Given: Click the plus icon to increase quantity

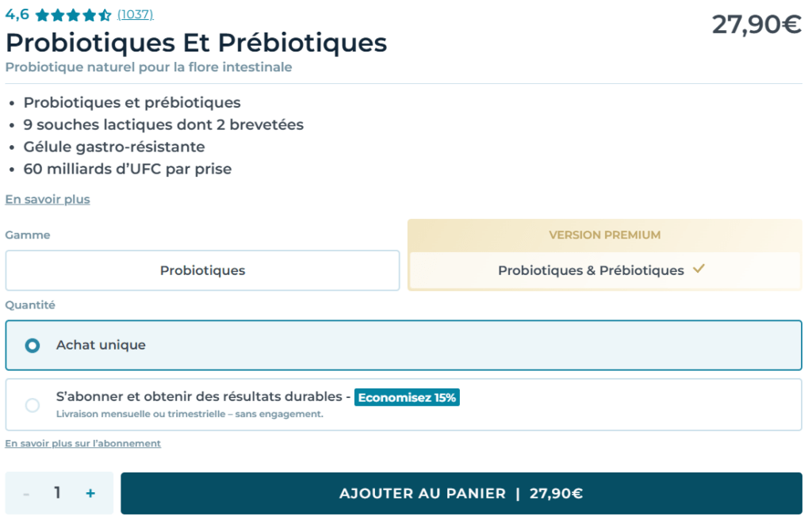Looking at the screenshot, I should click(x=90, y=492).
